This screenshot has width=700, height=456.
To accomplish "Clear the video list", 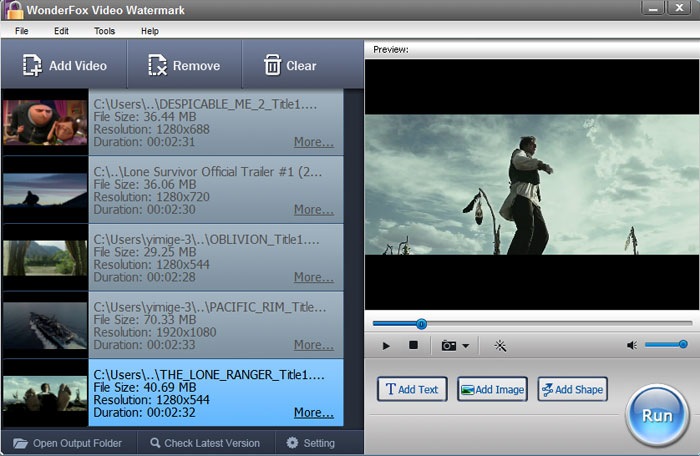I will point(290,66).
